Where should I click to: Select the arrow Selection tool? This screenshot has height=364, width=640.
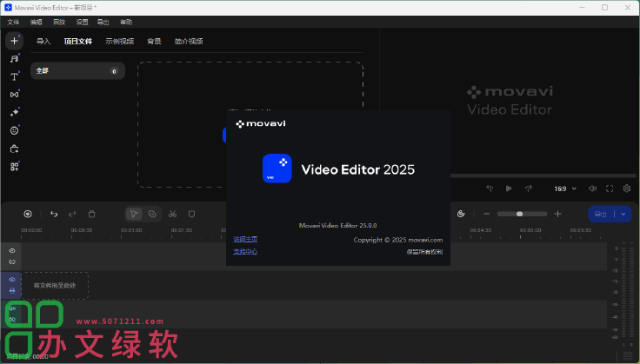pyautogui.click(x=134, y=214)
